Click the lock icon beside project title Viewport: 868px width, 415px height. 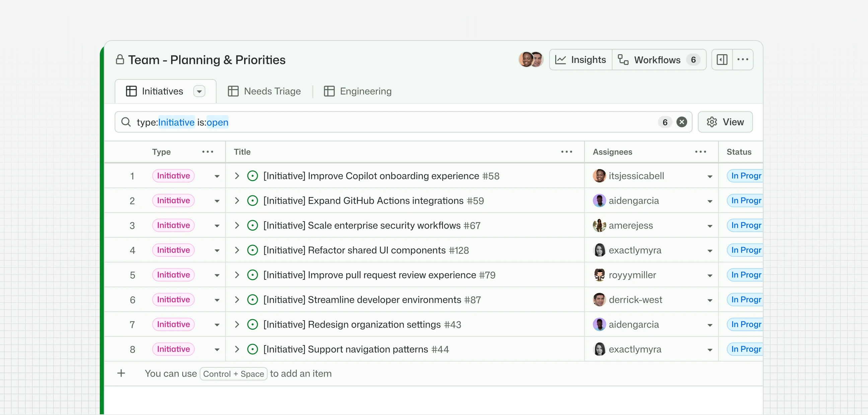[x=120, y=60]
